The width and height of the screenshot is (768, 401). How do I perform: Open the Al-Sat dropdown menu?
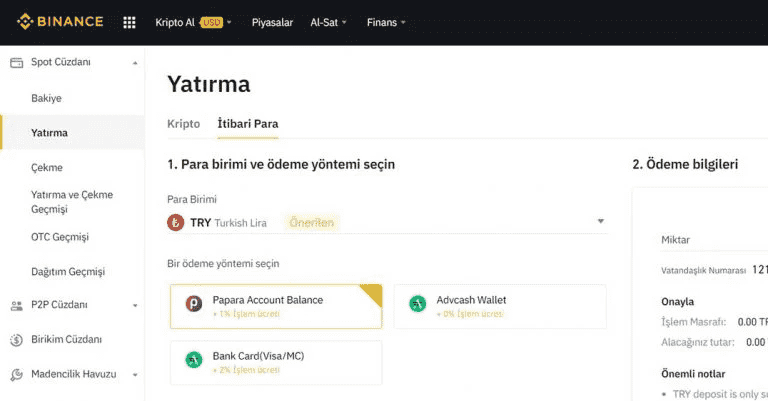(x=328, y=23)
